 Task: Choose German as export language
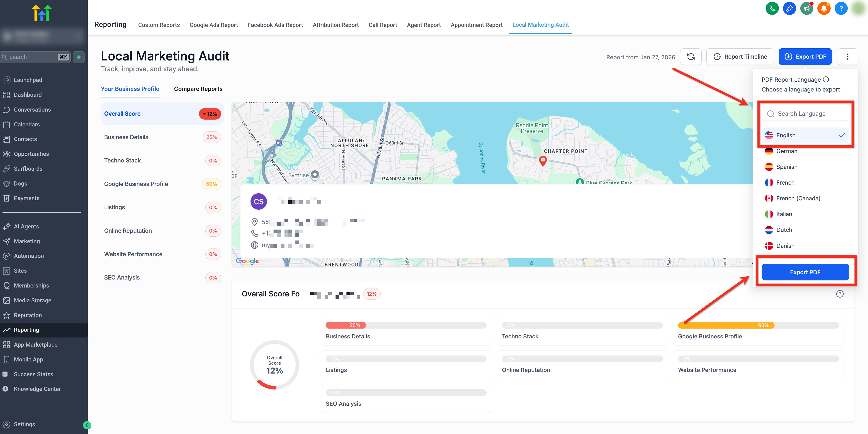[786, 151]
